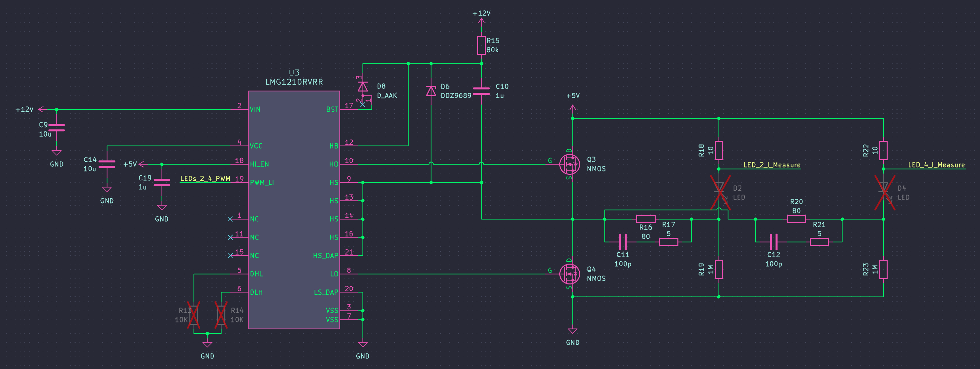Select the C9 10u capacitor

57,128
